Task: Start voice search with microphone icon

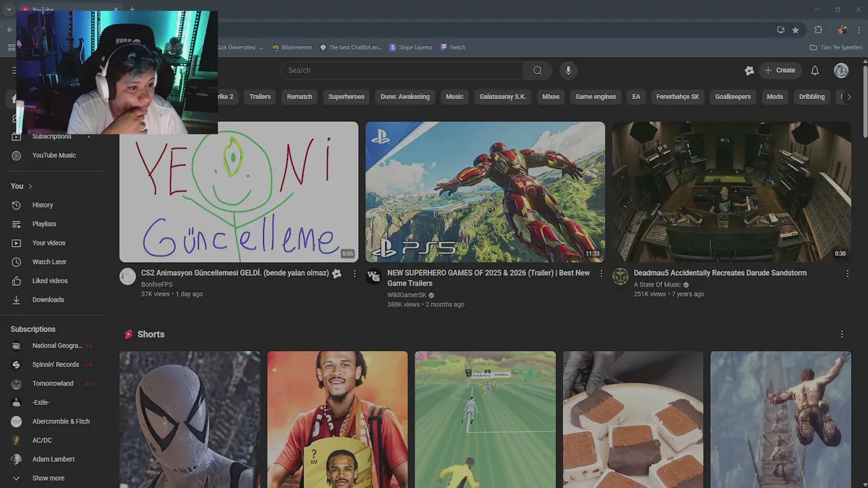Action: click(x=568, y=70)
